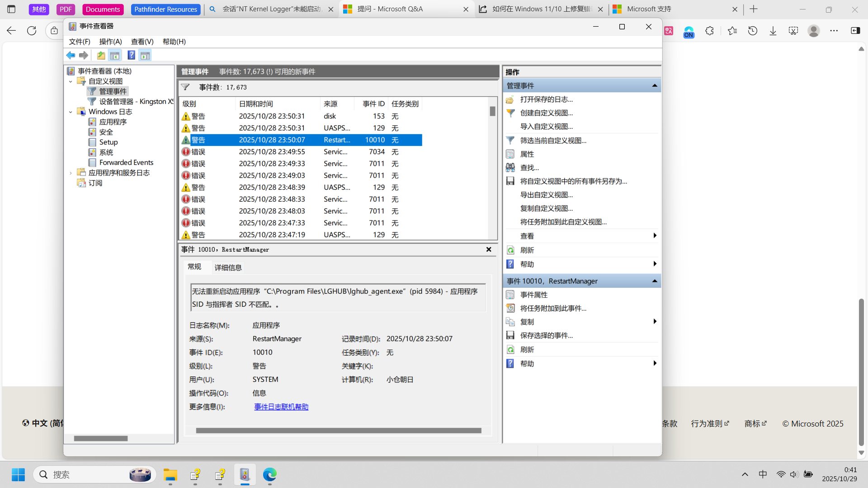The width and height of the screenshot is (868, 488).
Task: Click 筛选当前自定义视图 action
Action: click(553, 141)
